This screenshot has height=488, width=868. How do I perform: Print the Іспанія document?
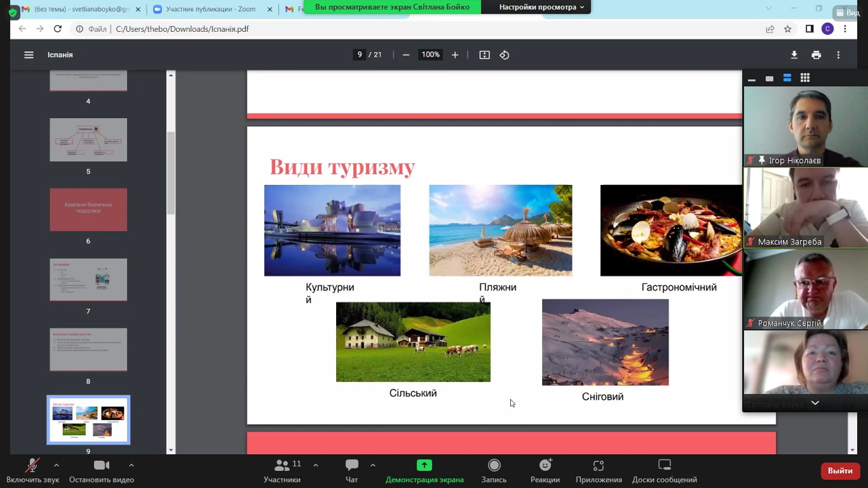[816, 55]
